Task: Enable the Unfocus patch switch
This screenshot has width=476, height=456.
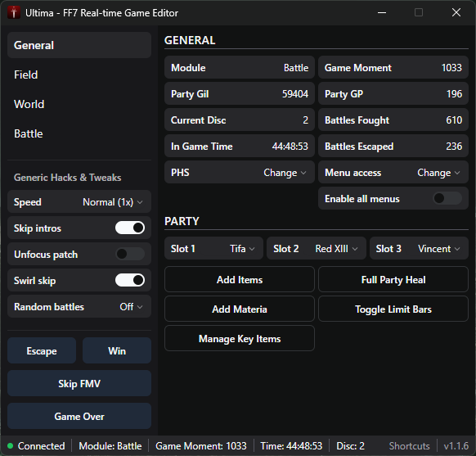Action: point(130,254)
